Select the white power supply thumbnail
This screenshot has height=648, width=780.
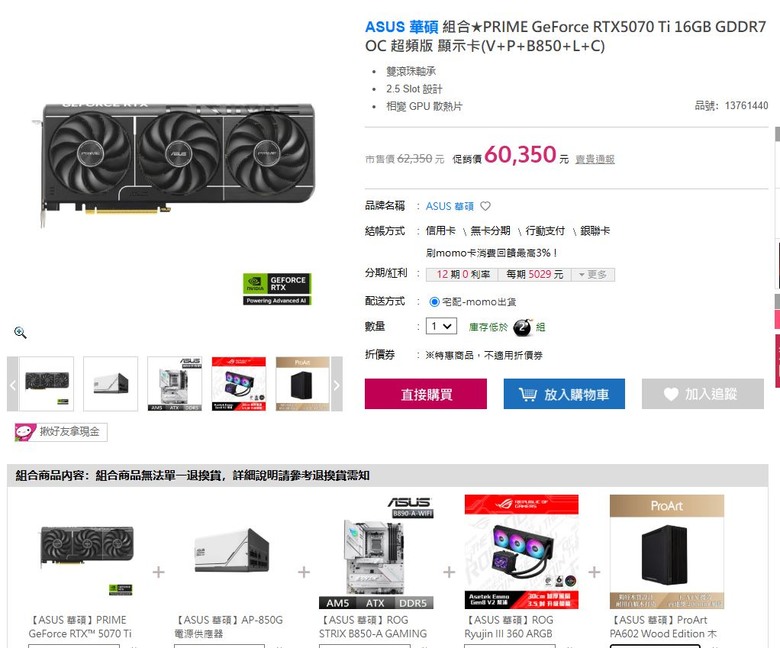pyautogui.click(x=110, y=384)
